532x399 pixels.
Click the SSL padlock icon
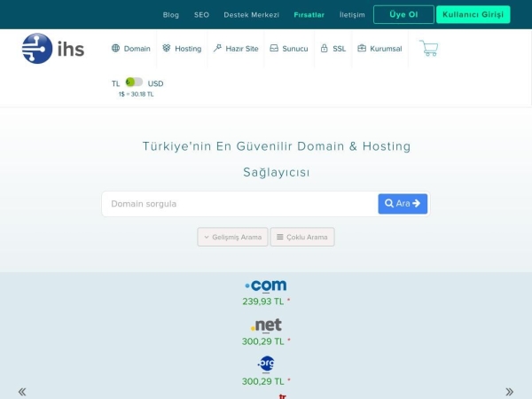click(x=324, y=48)
